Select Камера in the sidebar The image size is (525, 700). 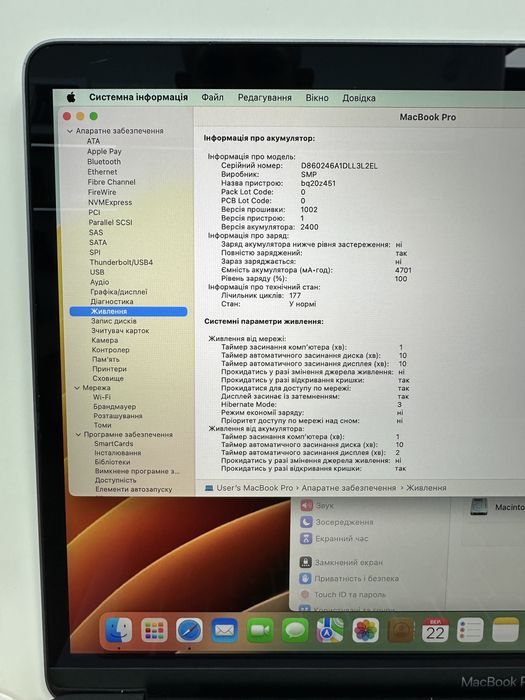104,340
